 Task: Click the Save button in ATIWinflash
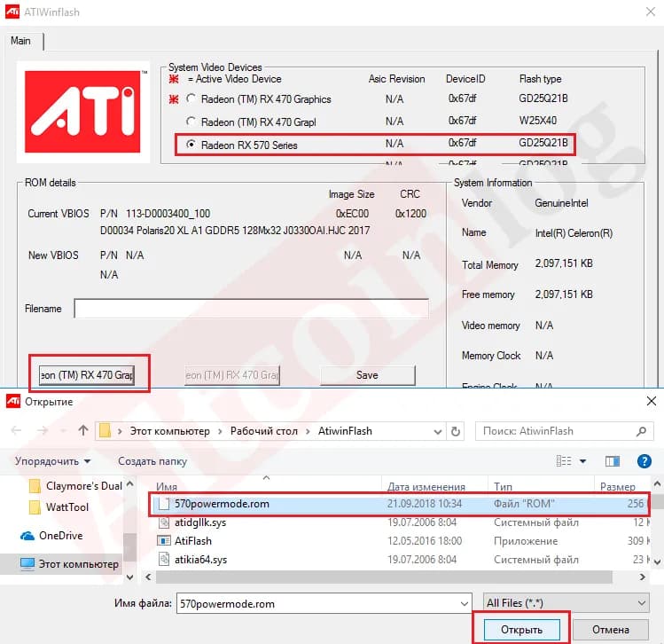click(367, 375)
